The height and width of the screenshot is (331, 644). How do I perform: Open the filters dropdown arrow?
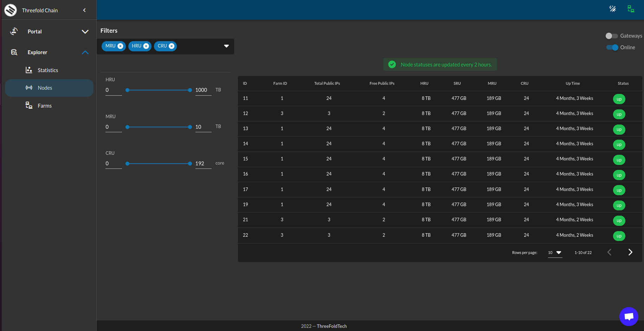click(x=226, y=46)
